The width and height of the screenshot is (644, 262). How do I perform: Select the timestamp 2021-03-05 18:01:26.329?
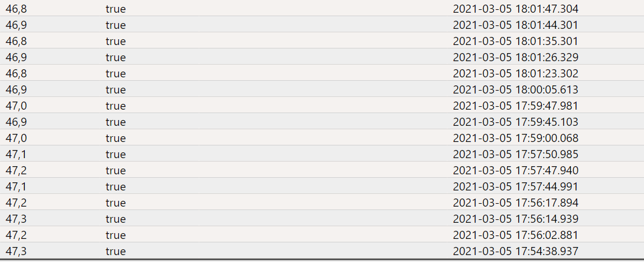[x=515, y=58]
